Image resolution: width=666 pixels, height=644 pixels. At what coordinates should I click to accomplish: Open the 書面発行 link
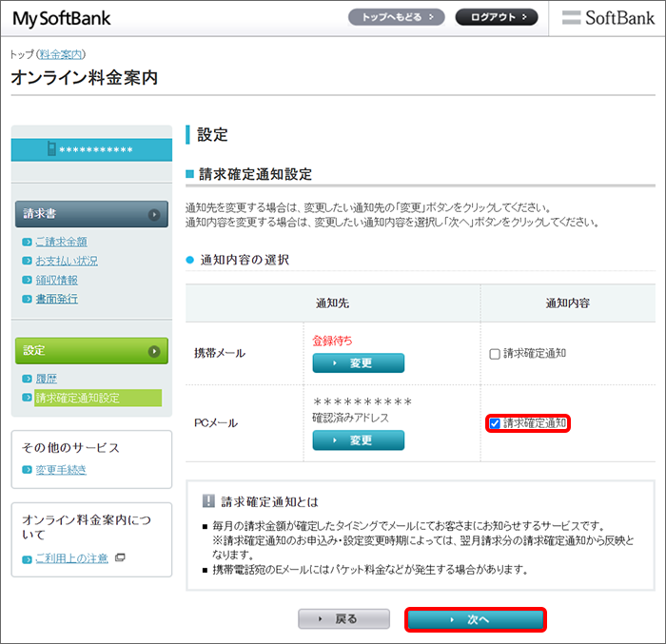click(56, 299)
